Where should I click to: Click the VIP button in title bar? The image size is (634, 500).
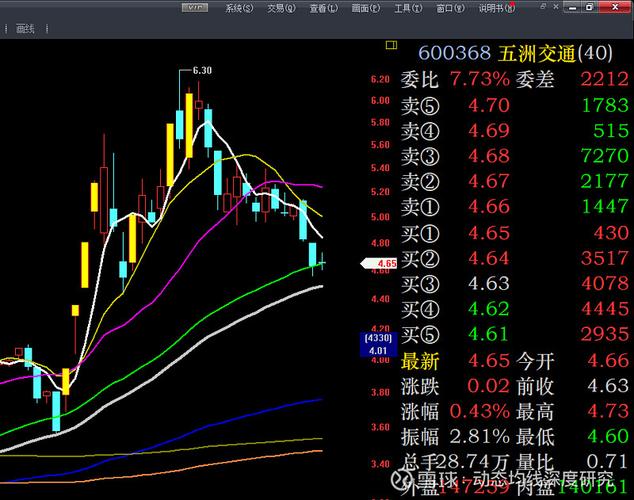[x=195, y=7]
